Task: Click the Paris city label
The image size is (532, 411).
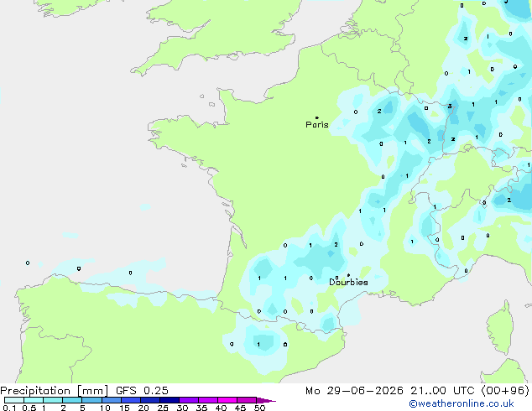Action: point(317,125)
